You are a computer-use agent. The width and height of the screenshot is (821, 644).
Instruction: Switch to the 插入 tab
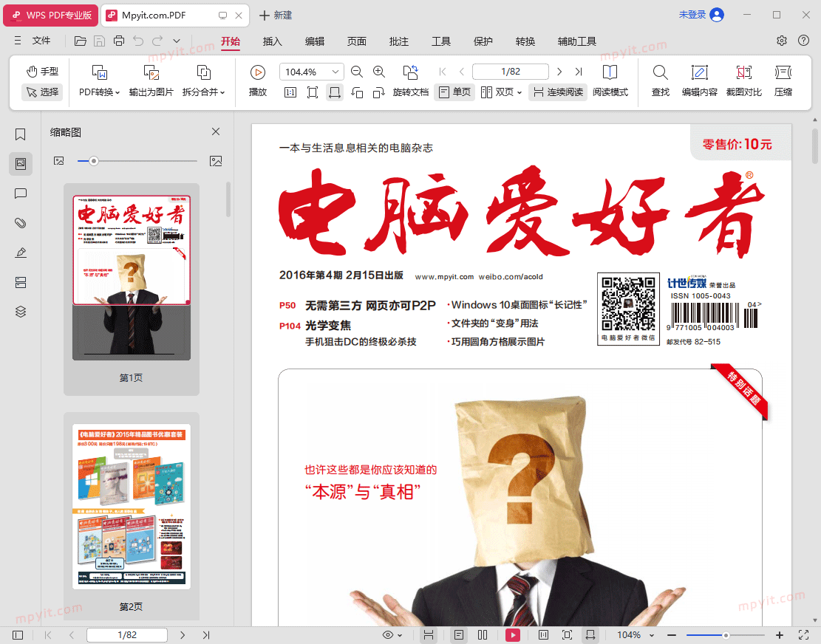pyautogui.click(x=272, y=41)
